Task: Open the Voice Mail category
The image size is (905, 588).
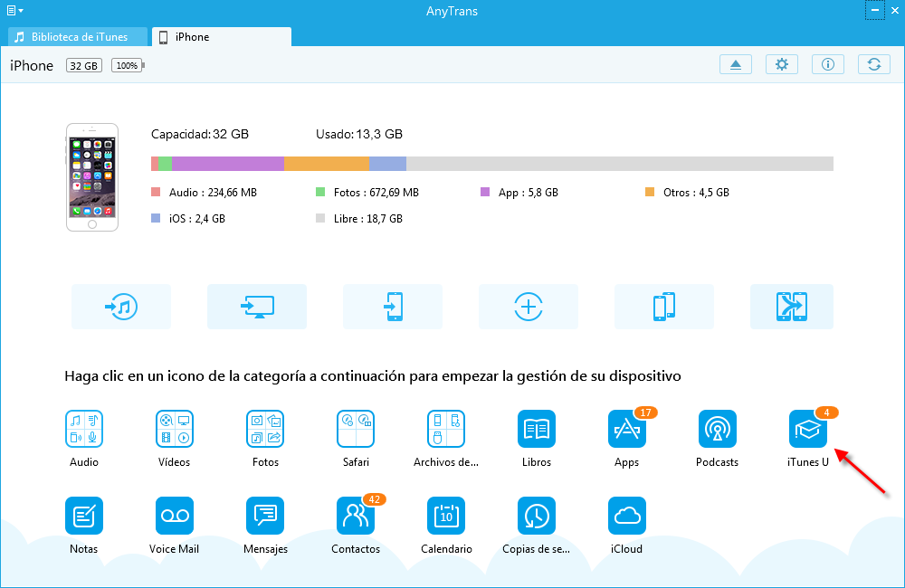Action: (x=175, y=516)
